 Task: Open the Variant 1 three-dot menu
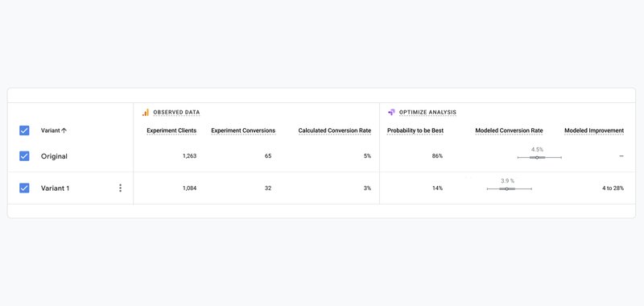point(120,188)
